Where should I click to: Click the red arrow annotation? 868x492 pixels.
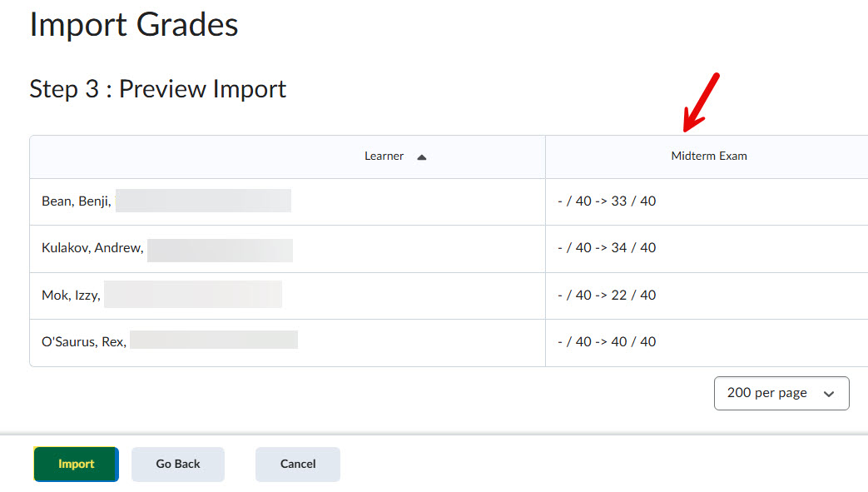(x=701, y=103)
